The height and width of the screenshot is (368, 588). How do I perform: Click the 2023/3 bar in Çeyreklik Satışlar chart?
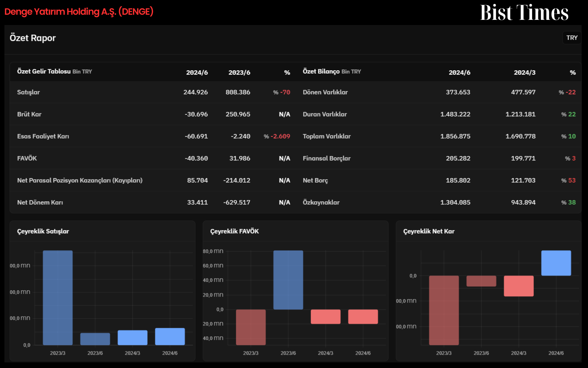[x=58, y=298]
